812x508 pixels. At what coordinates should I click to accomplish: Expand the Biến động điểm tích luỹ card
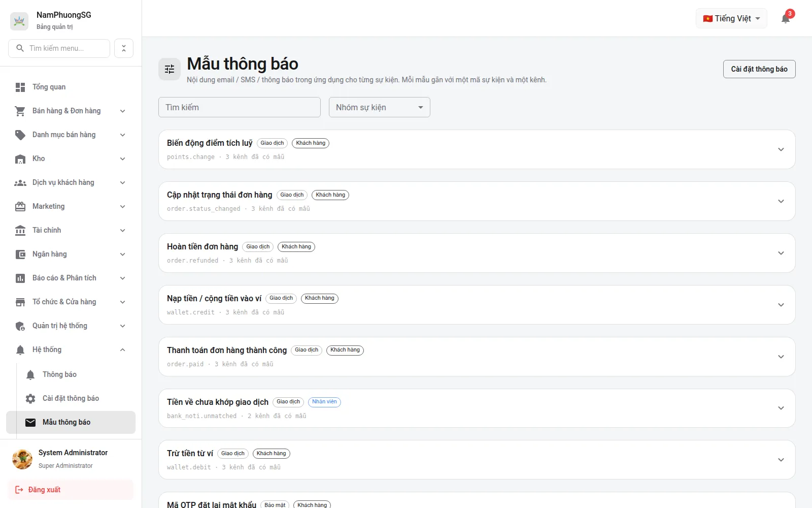(781, 149)
